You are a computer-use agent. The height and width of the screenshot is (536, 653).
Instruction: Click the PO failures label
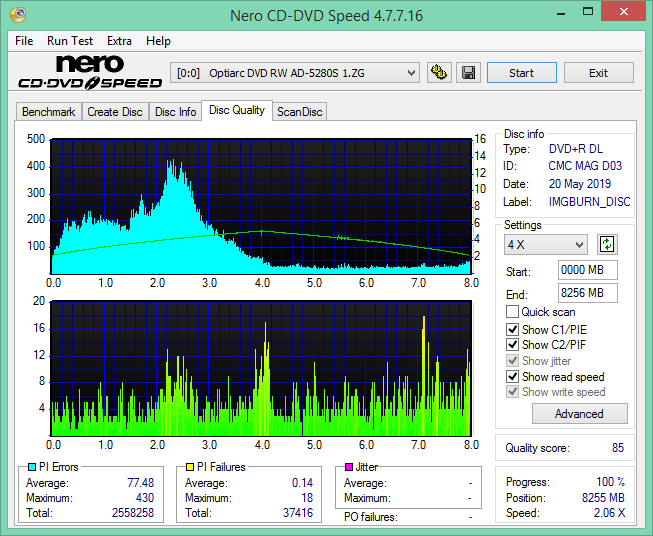[371, 517]
